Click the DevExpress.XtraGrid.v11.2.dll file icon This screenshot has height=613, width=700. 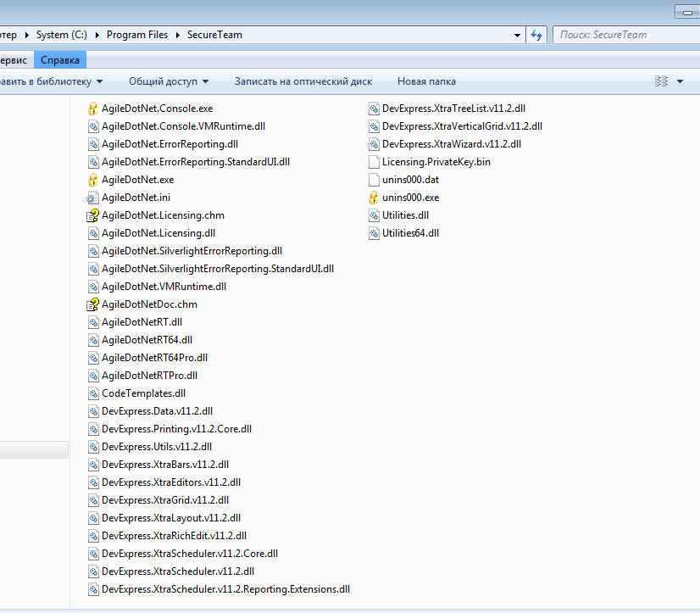tap(93, 500)
